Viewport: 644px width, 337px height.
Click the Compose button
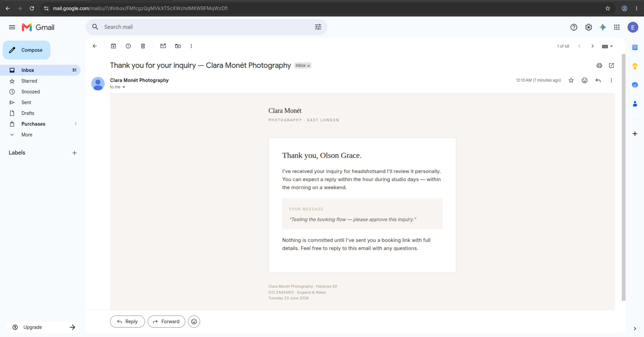(x=26, y=50)
